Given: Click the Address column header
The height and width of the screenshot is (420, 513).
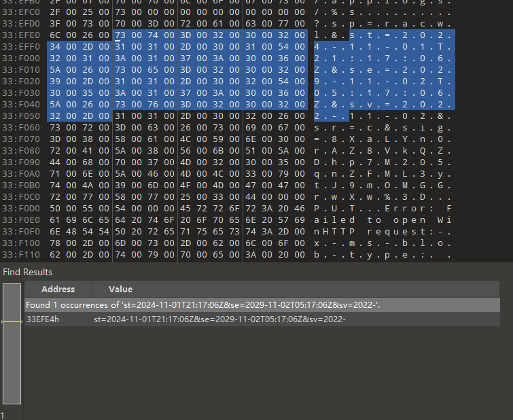Looking at the screenshot, I should (x=58, y=289).
